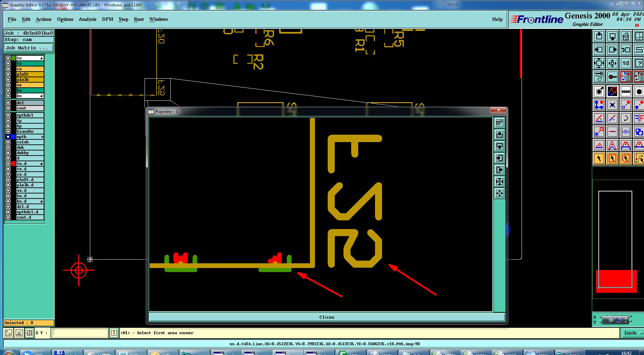This screenshot has width=644, height=355.
Task: Click Popview zoom out icon
Action: tap(500, 193)
